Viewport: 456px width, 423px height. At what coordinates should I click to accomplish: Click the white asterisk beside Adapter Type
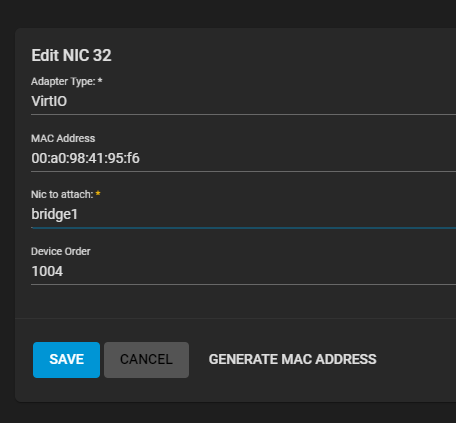pyautogui.click(x=100, y=80)
